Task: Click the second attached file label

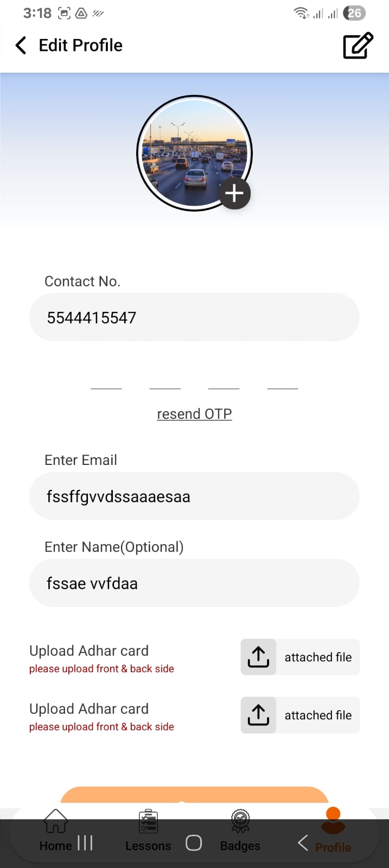Action: (318, 715)
